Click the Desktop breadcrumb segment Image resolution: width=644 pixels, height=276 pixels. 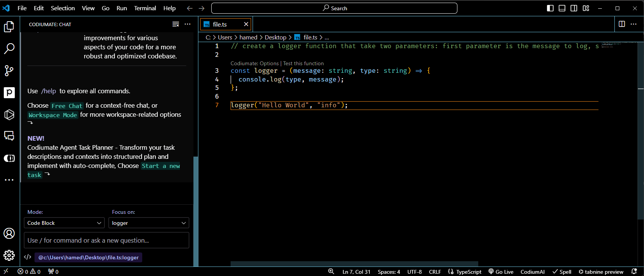tap(275, 37)
